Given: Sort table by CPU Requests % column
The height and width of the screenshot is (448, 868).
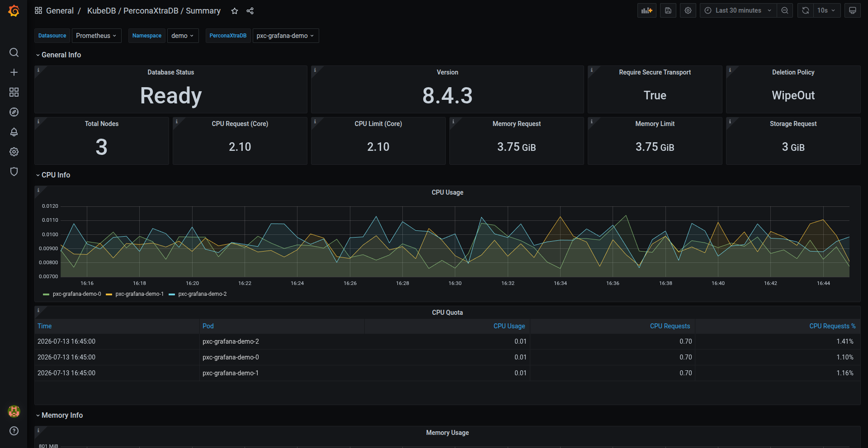Looking at the screenshot, I should point(832,326).
